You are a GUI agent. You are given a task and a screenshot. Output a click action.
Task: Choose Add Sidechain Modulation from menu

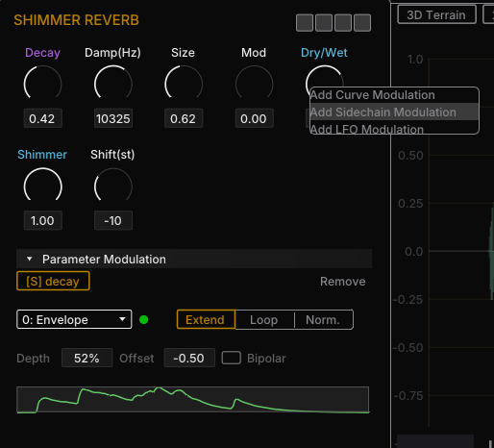click(394, 112)
